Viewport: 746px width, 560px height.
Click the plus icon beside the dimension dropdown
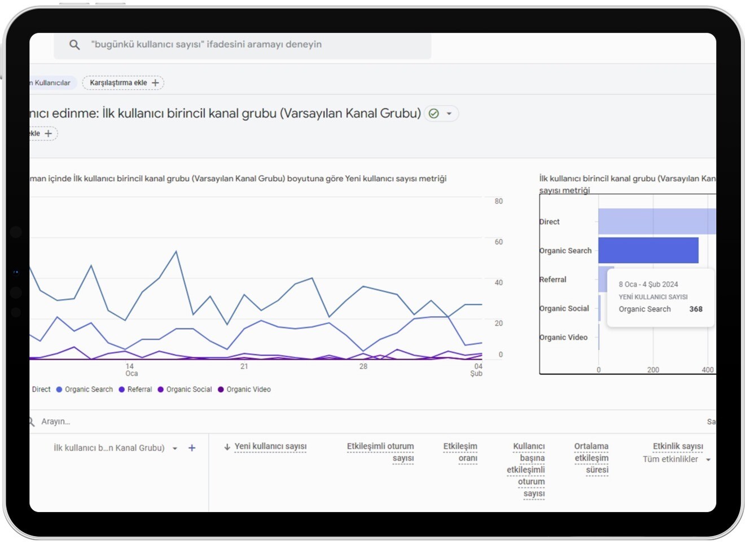click(x=192, y=448)
